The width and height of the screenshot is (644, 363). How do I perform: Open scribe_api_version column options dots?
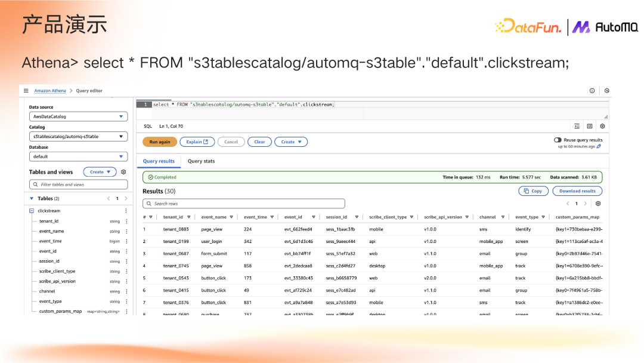126,281
